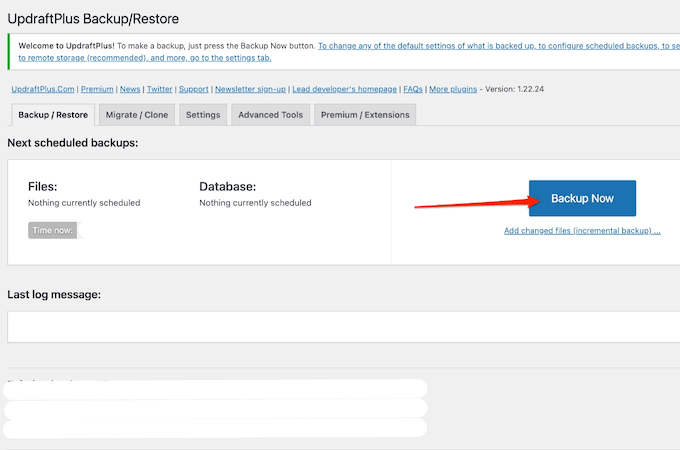Click the Newsletter sign-up link

250,89
